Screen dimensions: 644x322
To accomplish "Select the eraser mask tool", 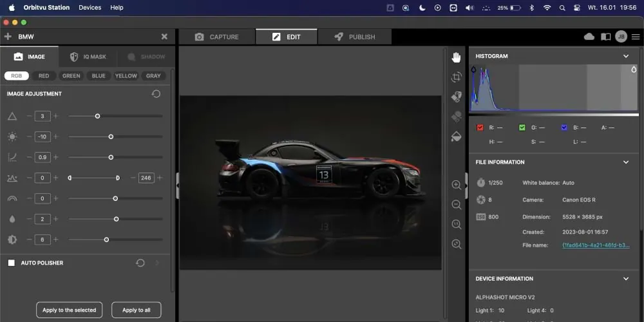I will (x=456, y=117).
